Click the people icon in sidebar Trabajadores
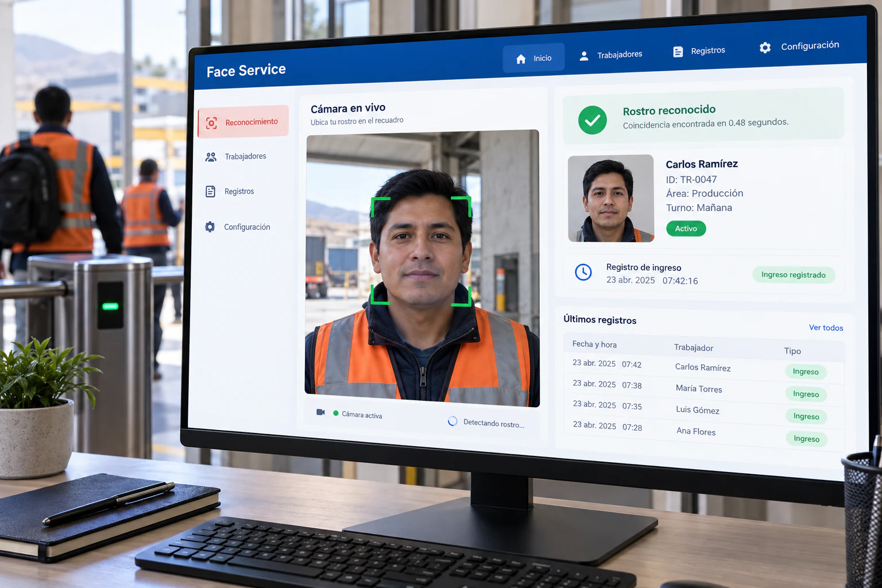Viewport: 882px width, 588px height. pyautogui.click(x=211, y=157)
